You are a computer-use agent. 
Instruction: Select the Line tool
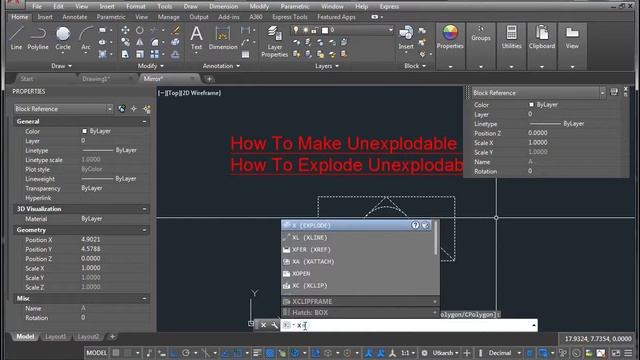[x=16, y=38]
